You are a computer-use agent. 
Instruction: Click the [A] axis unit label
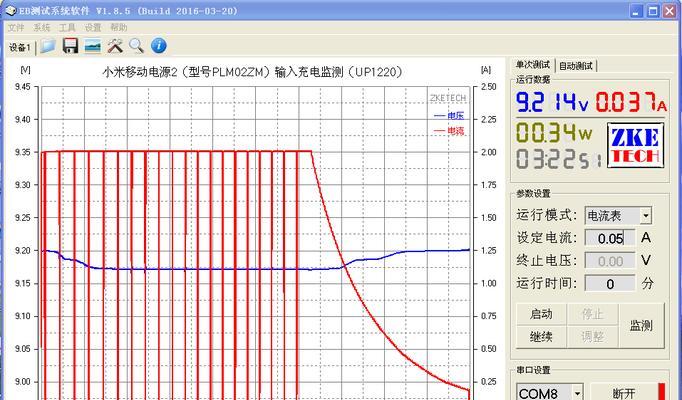point(486,70)
